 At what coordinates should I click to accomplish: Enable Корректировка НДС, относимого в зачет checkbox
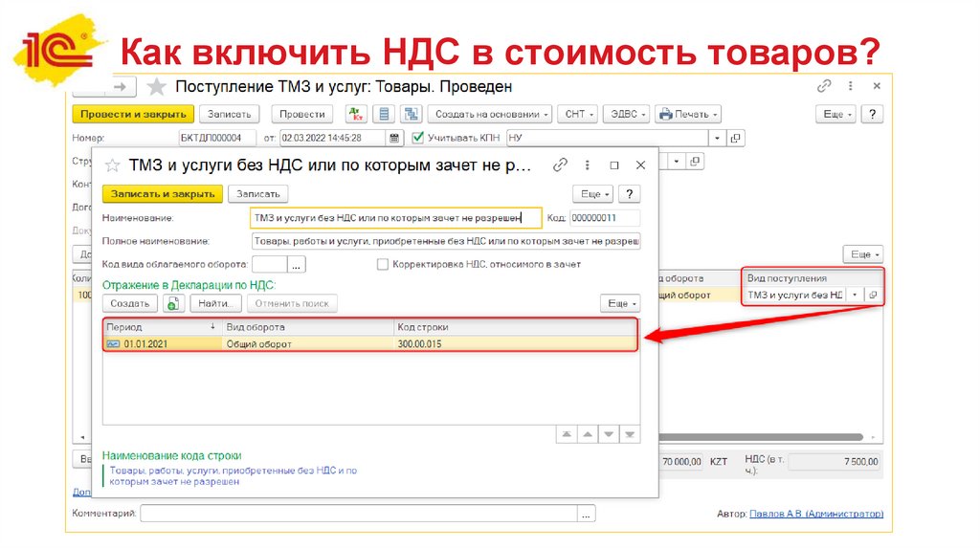click(383, 264)
